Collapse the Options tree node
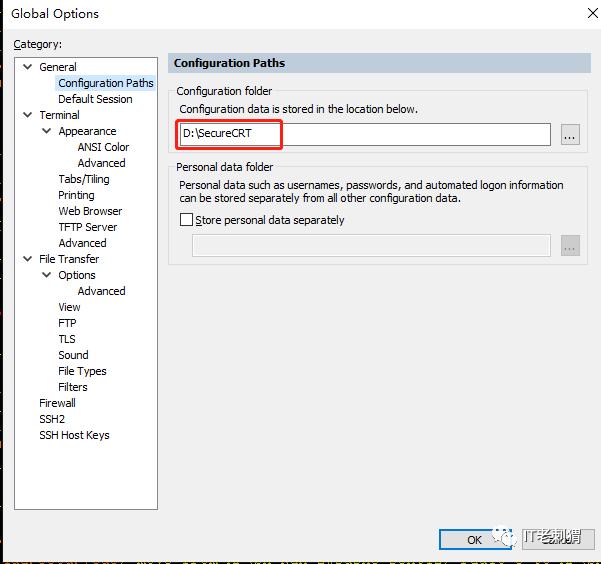 point(46,275)
